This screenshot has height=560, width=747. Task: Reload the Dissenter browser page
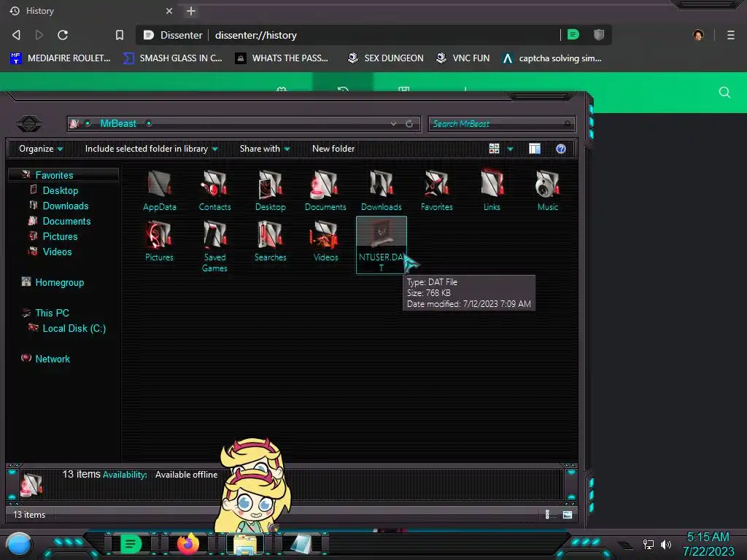(63, 35)
